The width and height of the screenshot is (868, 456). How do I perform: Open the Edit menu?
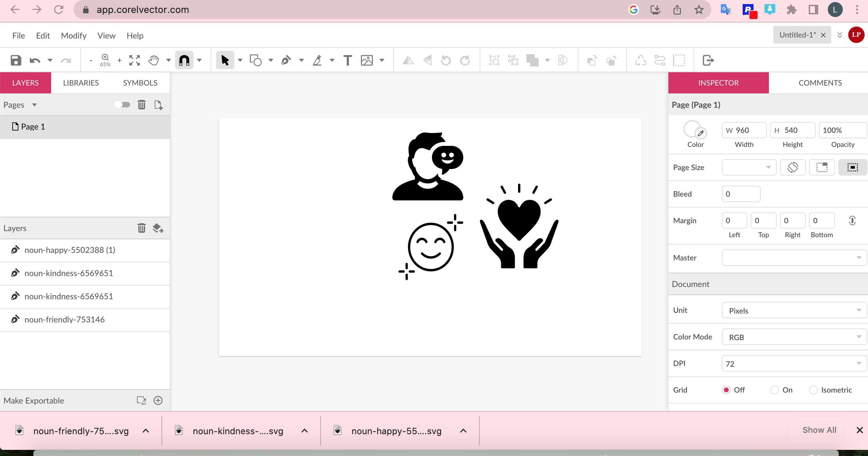pos(43,35)
